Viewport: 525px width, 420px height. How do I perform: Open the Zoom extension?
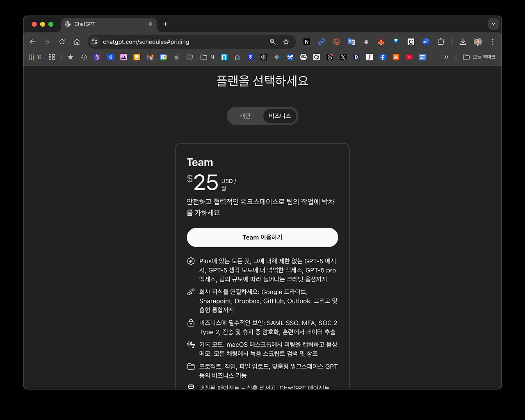(426, 42)
